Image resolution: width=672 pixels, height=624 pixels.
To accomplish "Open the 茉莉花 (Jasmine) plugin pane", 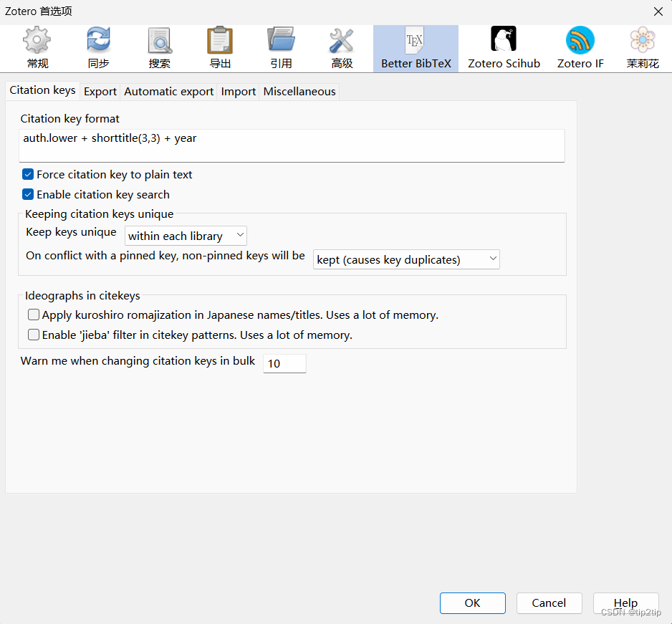I will 643,49.
